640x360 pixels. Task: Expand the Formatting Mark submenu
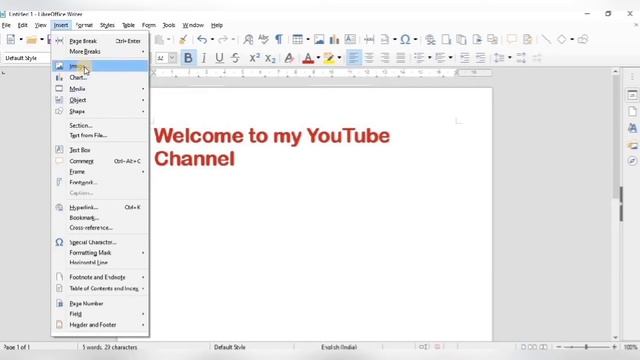[x=100, y=253]
